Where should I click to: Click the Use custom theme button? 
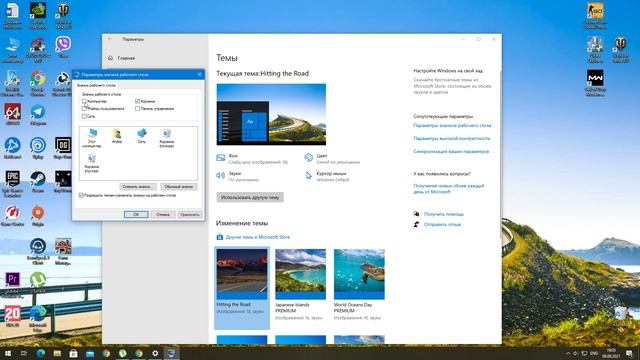coord(250,197)
